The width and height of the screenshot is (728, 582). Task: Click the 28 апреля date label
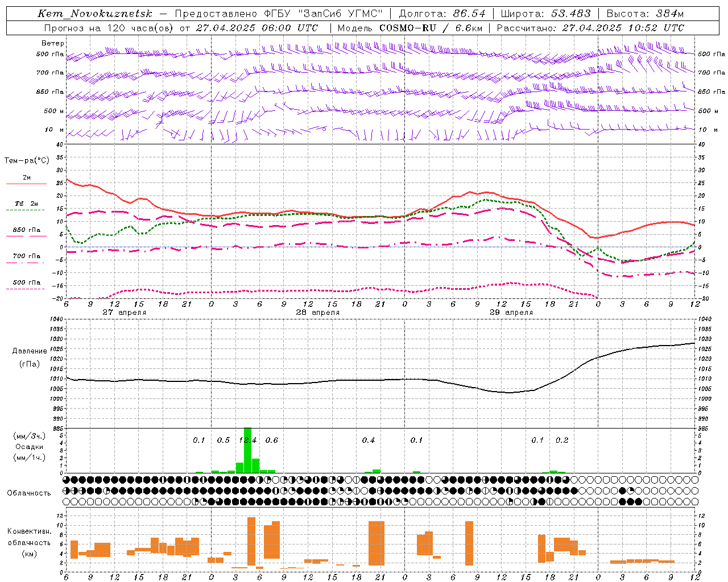pos(317,313)
